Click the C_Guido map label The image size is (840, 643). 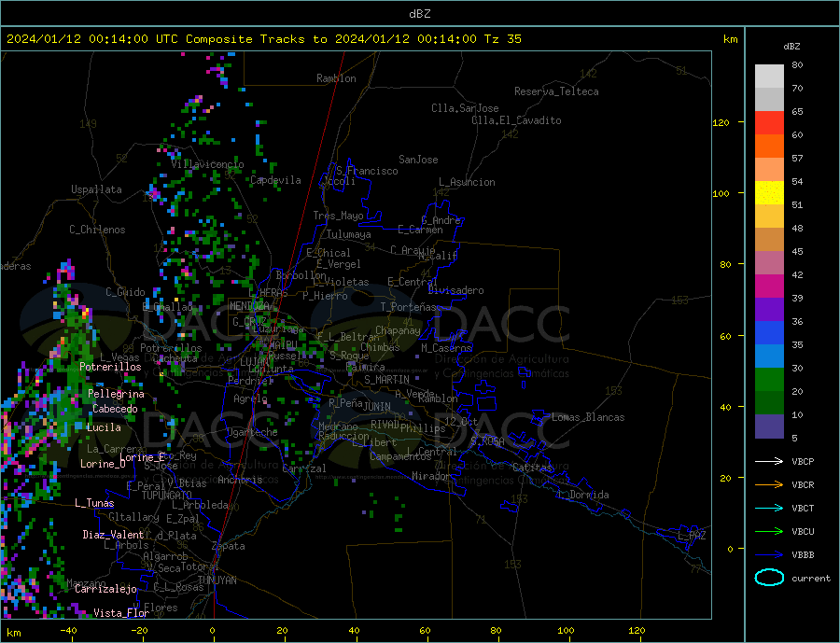pos(125,292)
